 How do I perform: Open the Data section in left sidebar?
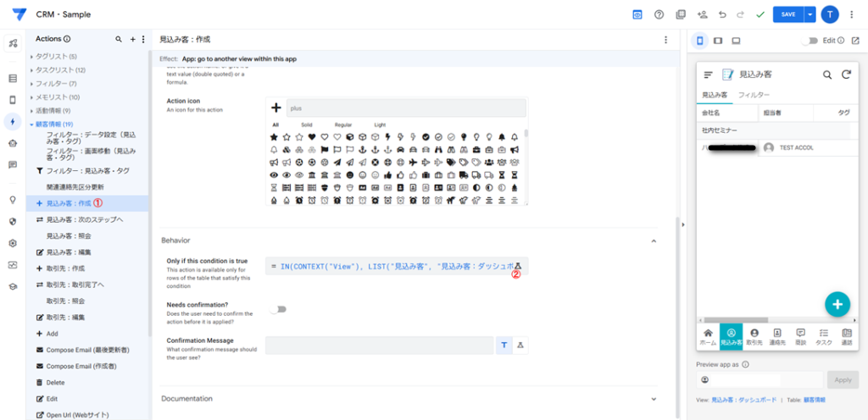pyautogui.click(x=13, y=79)
